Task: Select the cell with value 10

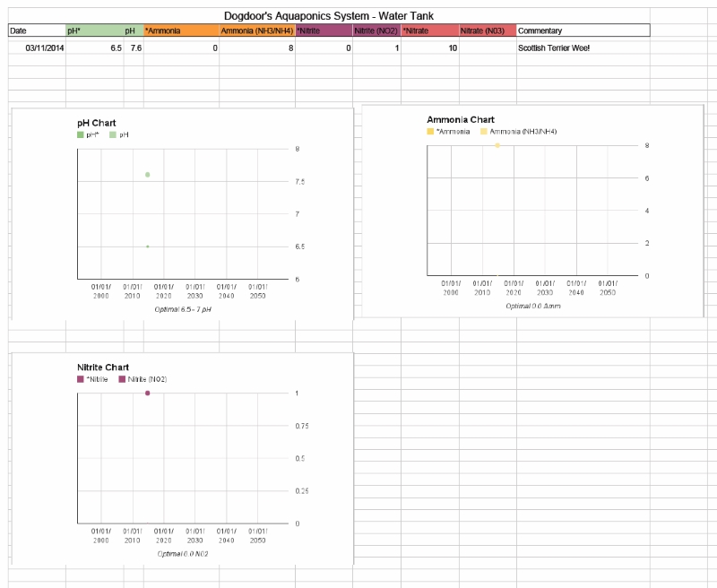Action: tap(429, 48)
